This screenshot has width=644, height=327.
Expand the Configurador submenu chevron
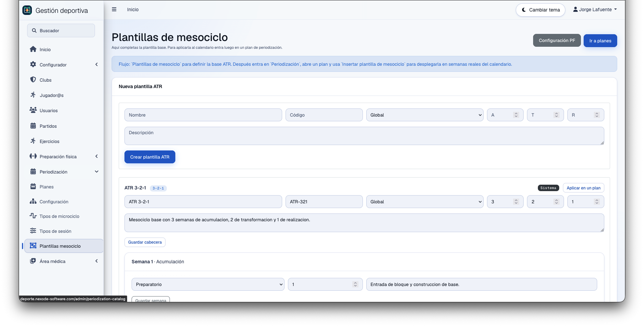tap(97, 64)
